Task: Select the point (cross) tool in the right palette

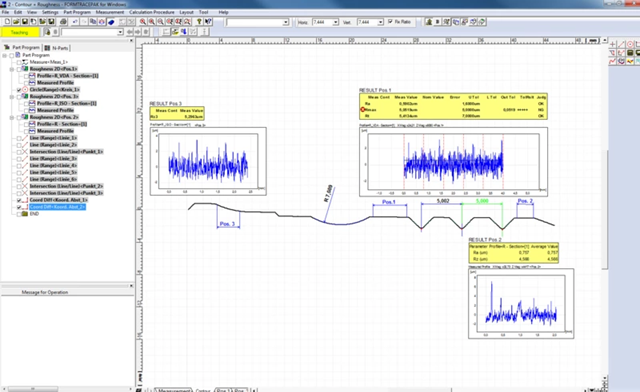Action: (613, 44)
